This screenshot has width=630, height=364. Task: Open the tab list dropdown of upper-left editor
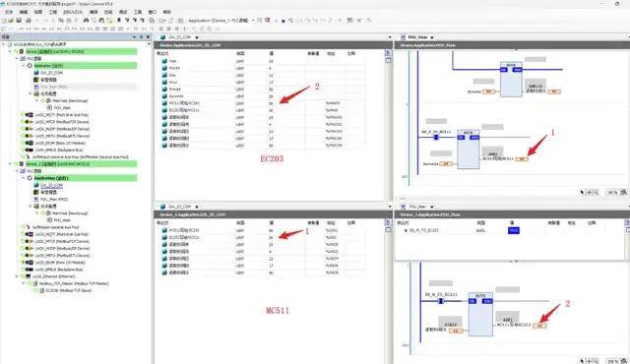point(390,37)
